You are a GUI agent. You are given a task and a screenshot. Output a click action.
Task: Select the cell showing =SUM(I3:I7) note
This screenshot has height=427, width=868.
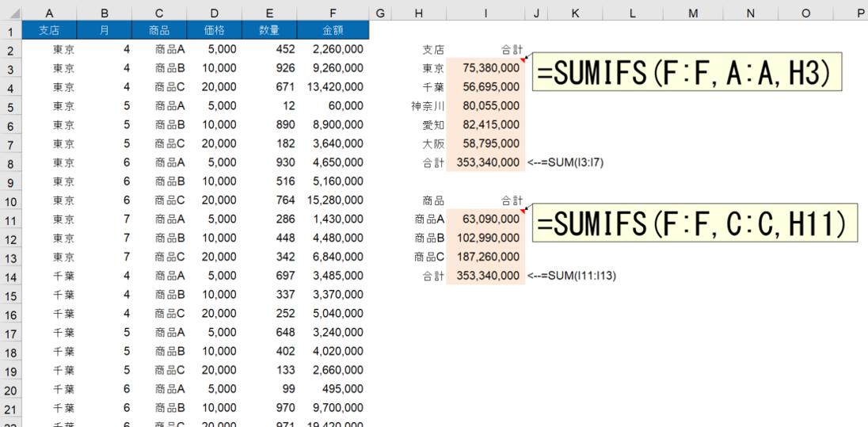(537, 162)
